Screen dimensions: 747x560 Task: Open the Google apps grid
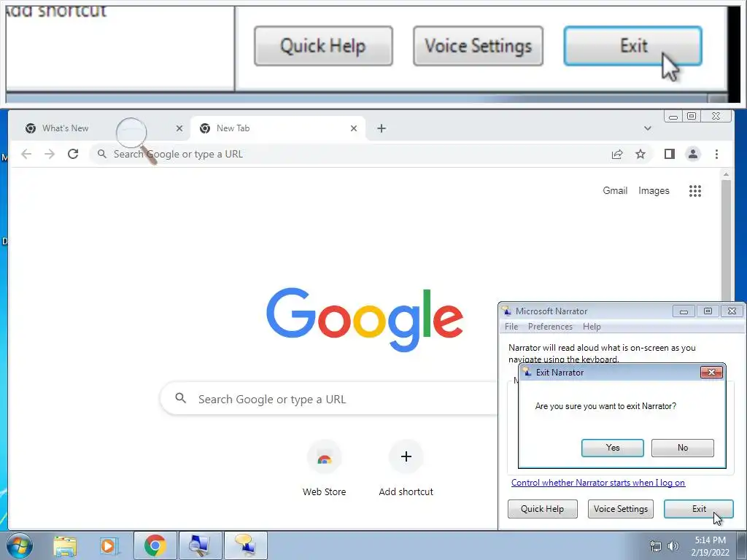click(695, 191)
